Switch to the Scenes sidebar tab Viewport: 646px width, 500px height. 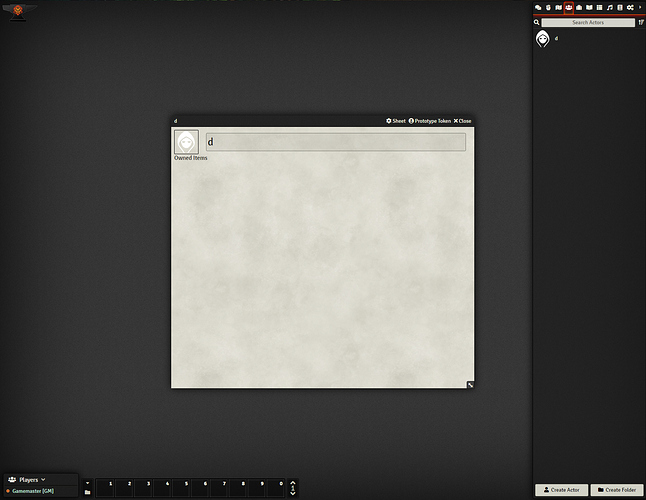coord(558,8)
